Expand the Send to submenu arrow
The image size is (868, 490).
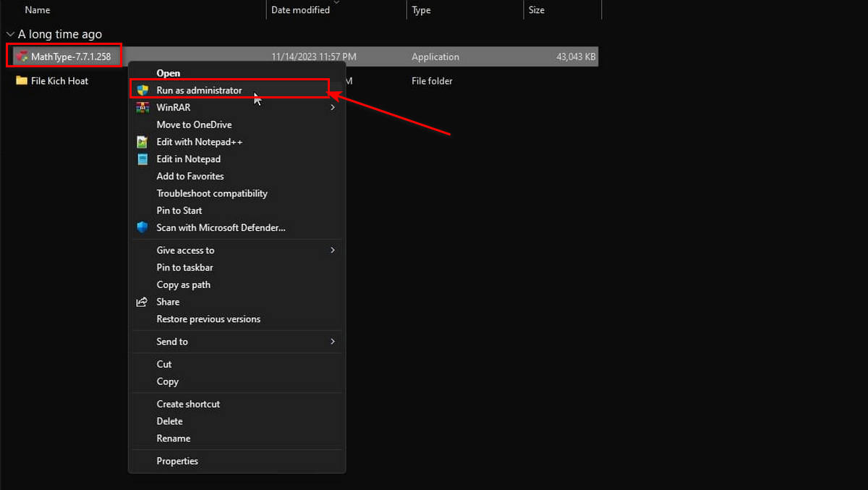click(x=333, y=342)
